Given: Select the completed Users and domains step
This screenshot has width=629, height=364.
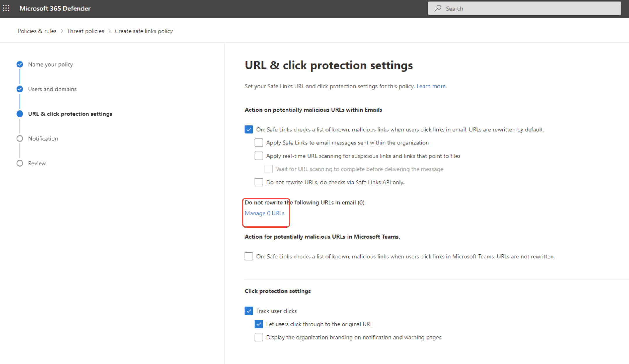Looking at the screenshot, I should 20,89.
